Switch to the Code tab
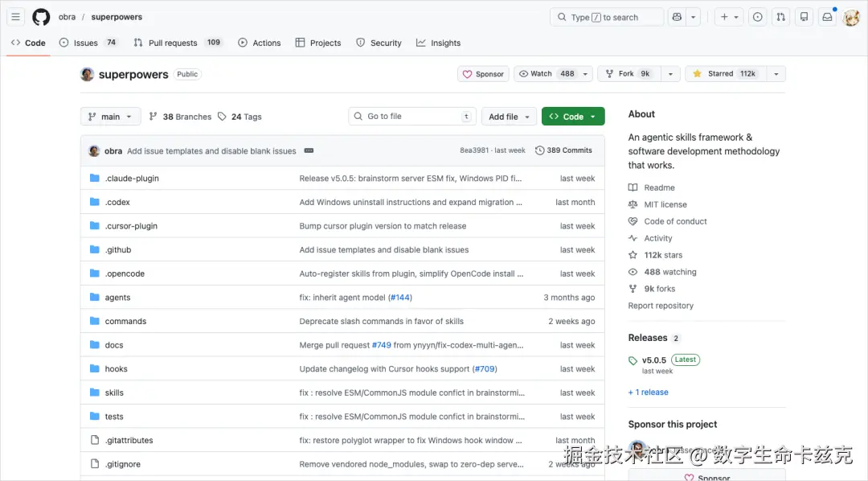Viewport: 868px width, 481px height. pos(28,43)
